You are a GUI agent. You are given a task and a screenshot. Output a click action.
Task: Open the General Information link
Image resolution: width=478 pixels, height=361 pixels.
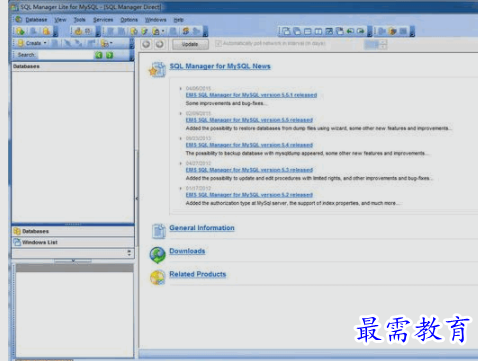point(202,228)
